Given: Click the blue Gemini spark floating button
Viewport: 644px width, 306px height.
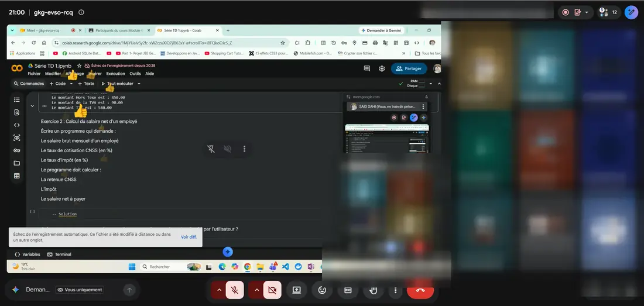Looking at the screenshot, I should [x=228, y=252].
